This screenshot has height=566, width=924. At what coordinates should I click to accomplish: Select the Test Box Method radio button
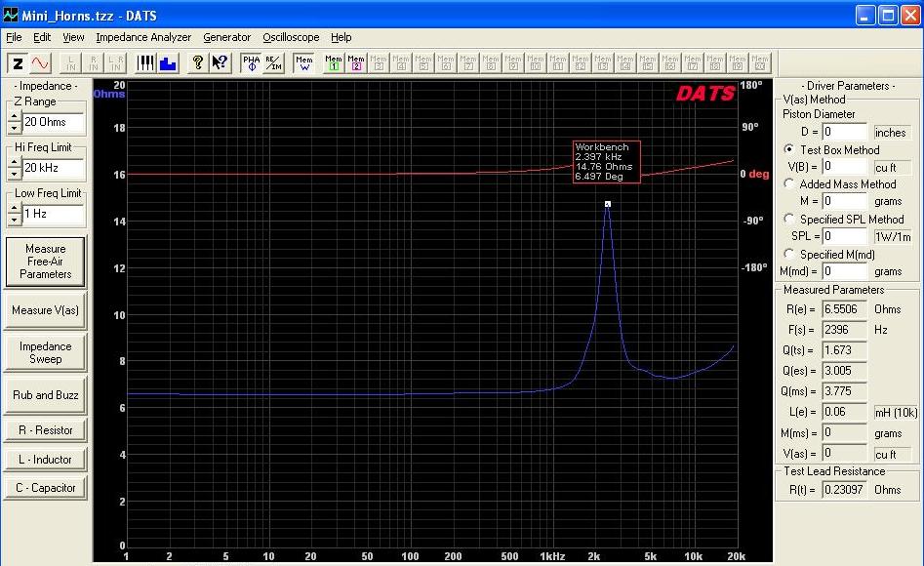pyautogui.click(x=789, y=149)
